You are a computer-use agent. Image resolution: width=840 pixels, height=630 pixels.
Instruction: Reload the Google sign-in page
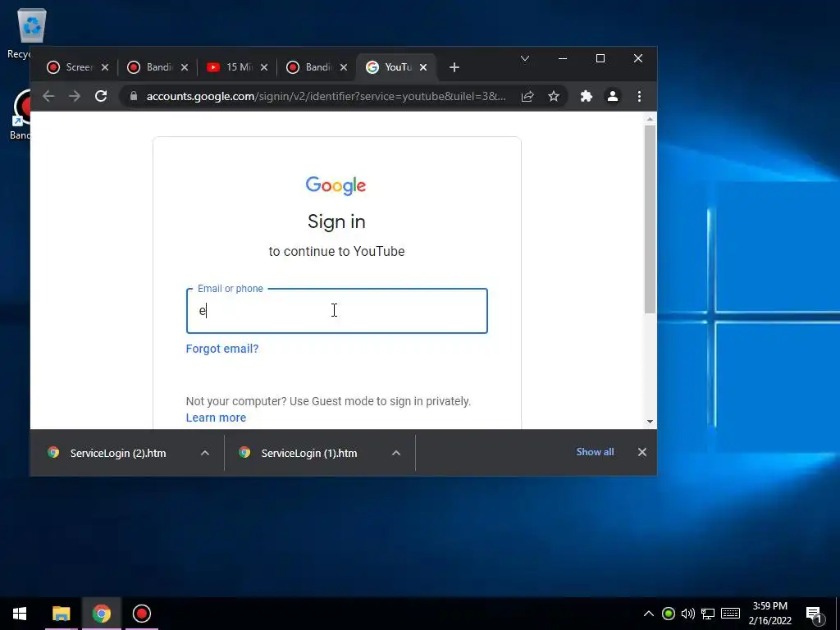pos(101,97)
